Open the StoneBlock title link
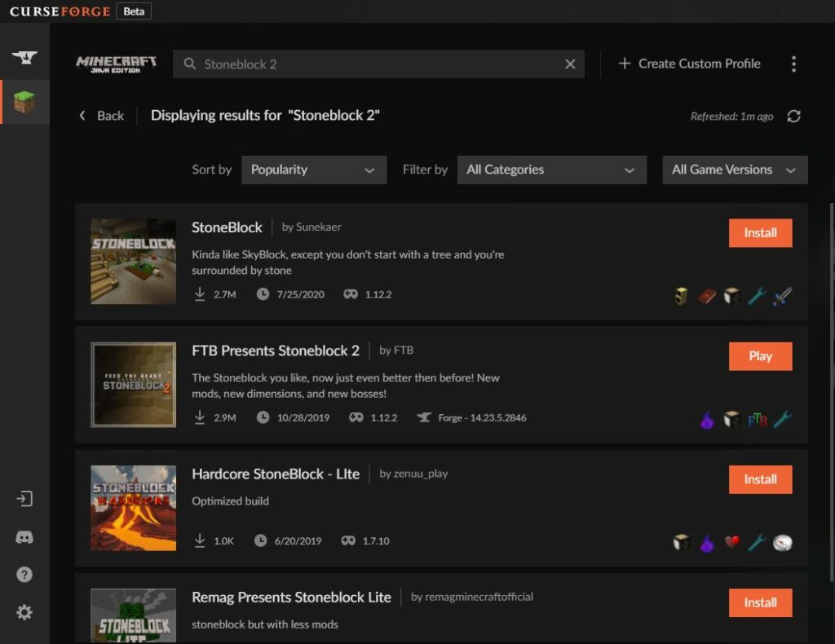Screen dimensions: 835x644 [227, 227]
